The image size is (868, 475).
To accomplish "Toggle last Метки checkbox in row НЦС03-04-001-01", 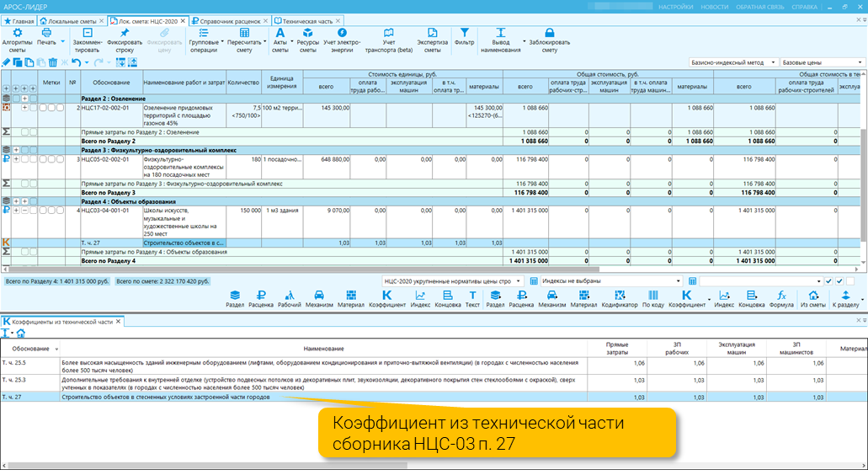I will (60, 211).
